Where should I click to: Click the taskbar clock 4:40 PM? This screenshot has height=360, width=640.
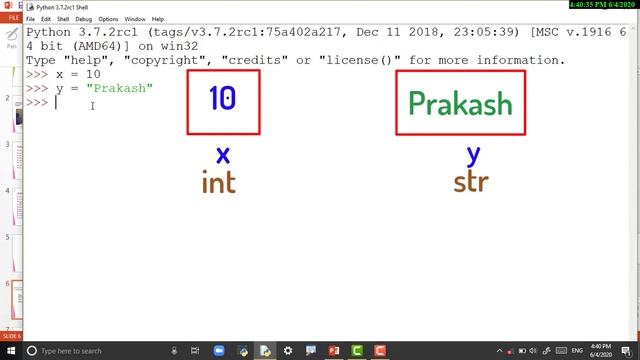pos(601,351)
